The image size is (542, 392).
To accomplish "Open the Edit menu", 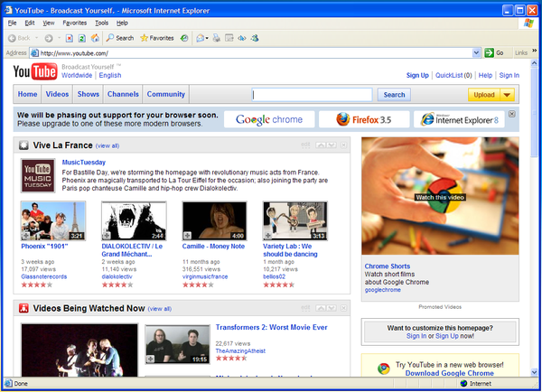I will point(30,23).
